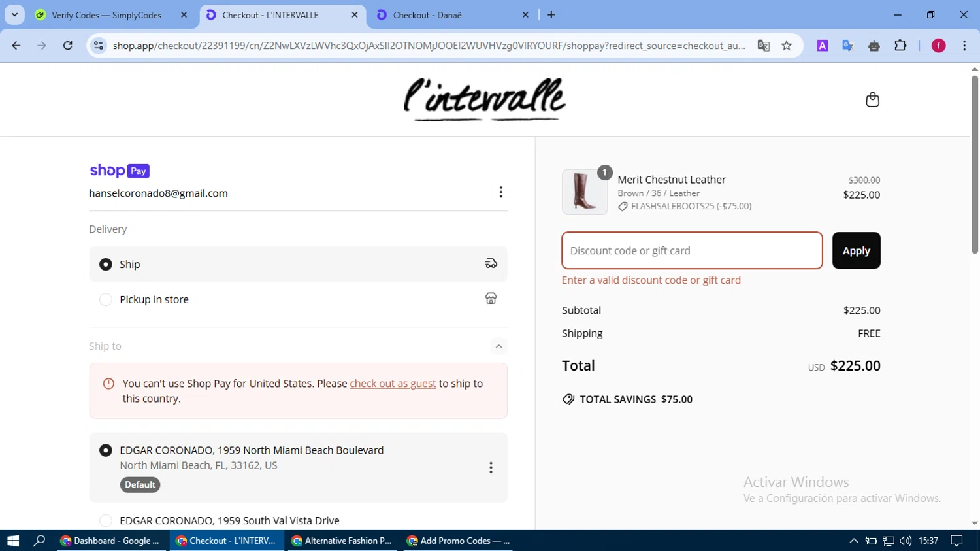This screenshot has height=551, width=980.
Task: Click the Discount code or gift card field
Action: pyautogui.click(x=692, y=250)
